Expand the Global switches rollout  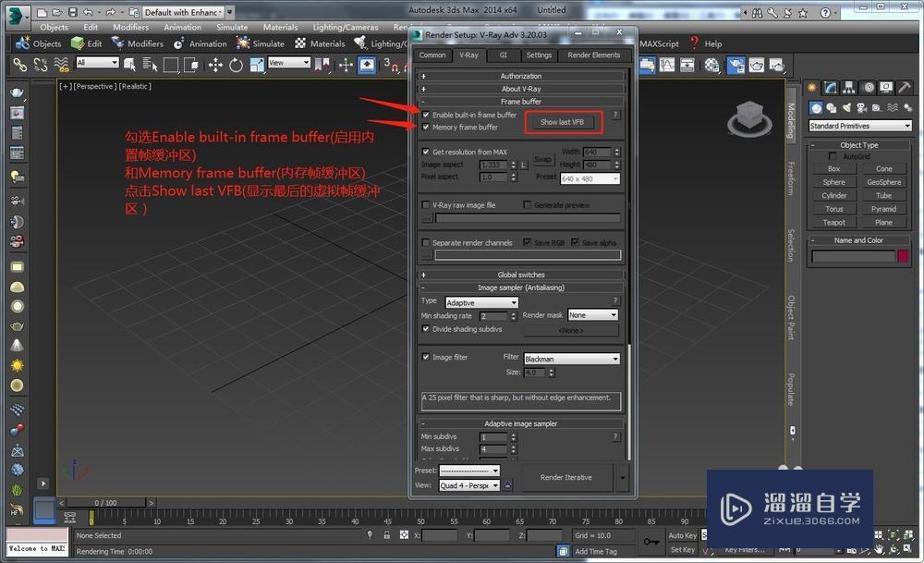521,275
